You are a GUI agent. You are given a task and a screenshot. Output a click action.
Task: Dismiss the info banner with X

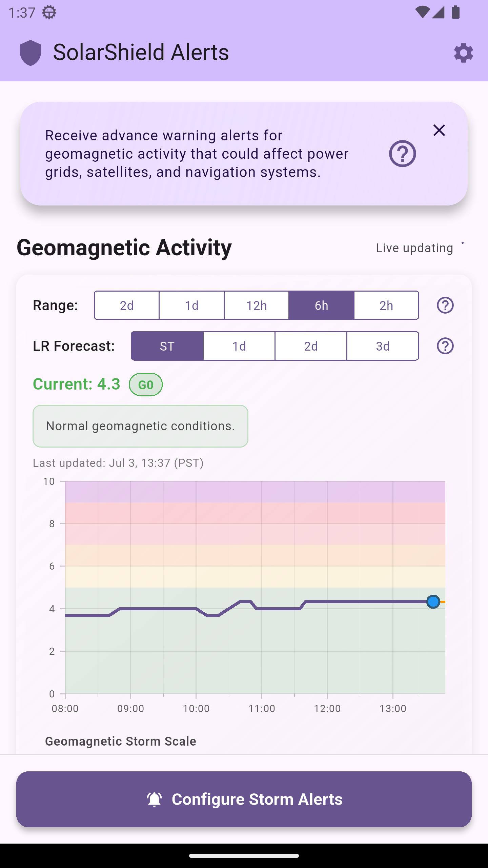(439, 130)
